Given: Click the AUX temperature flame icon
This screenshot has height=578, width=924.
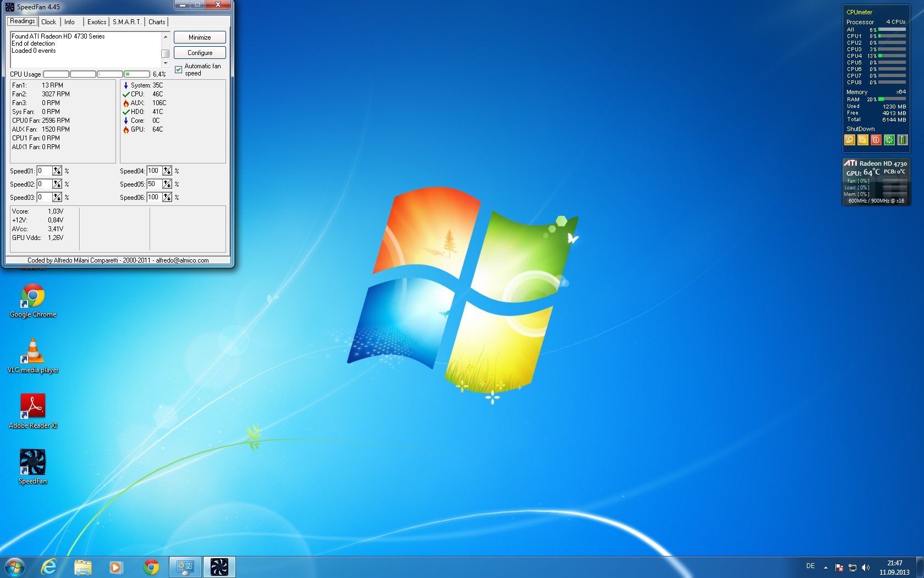Looking at the screenshot, I should coord(126,103).
